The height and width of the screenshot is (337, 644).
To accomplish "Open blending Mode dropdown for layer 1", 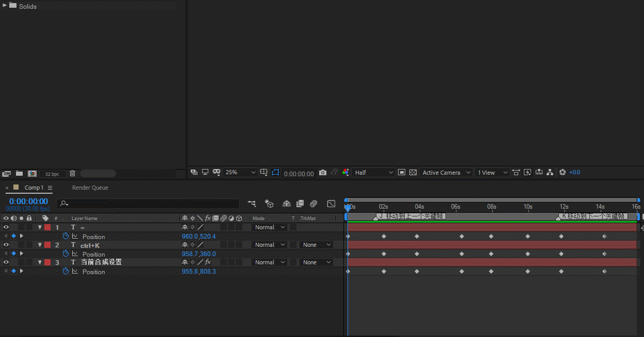I will click(270, 227).
